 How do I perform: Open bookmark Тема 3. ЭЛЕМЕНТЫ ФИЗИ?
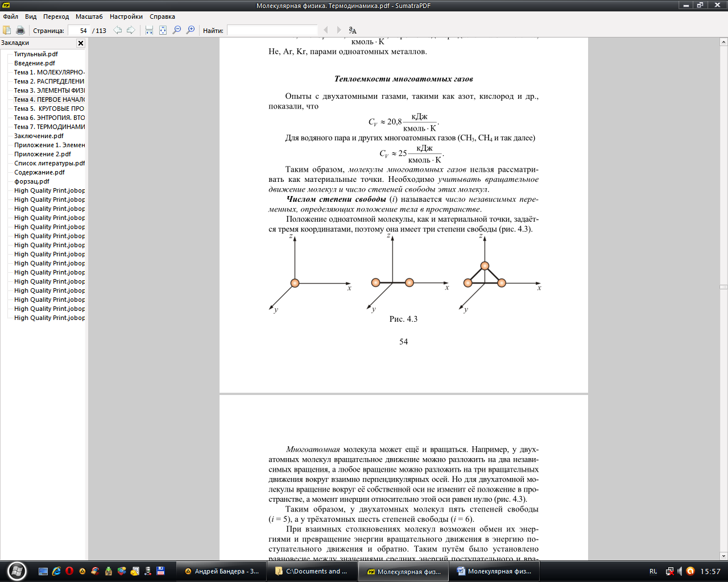coord(49,90)
